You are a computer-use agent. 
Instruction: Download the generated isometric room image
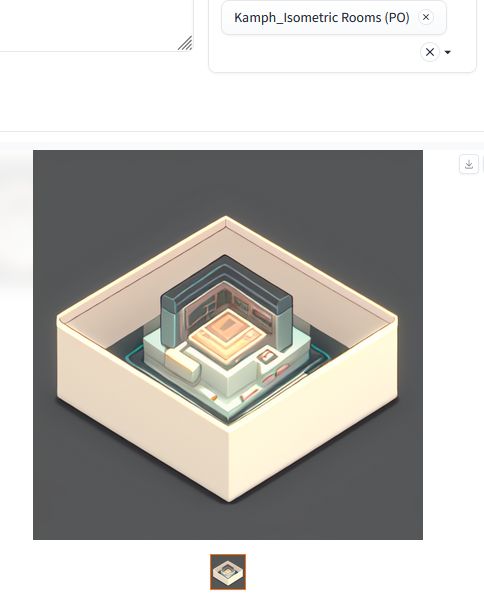coord(469,164)
